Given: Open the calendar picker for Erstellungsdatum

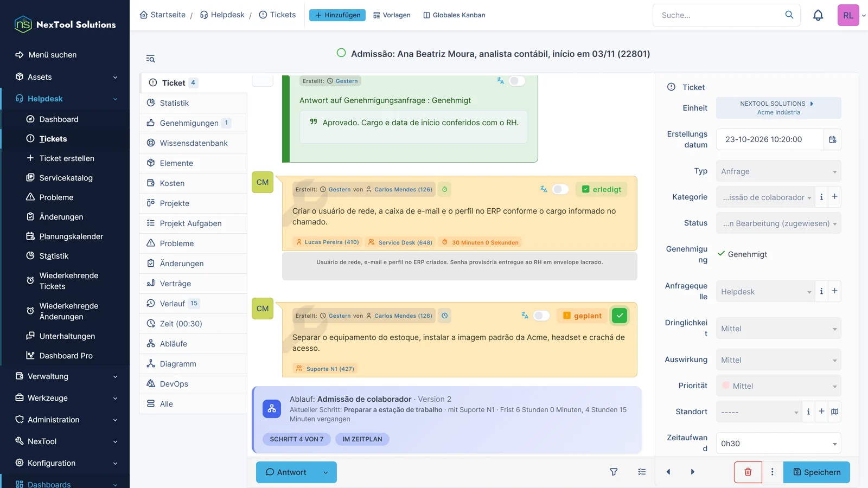Looking at the screenshot, I should click(832, 139).
